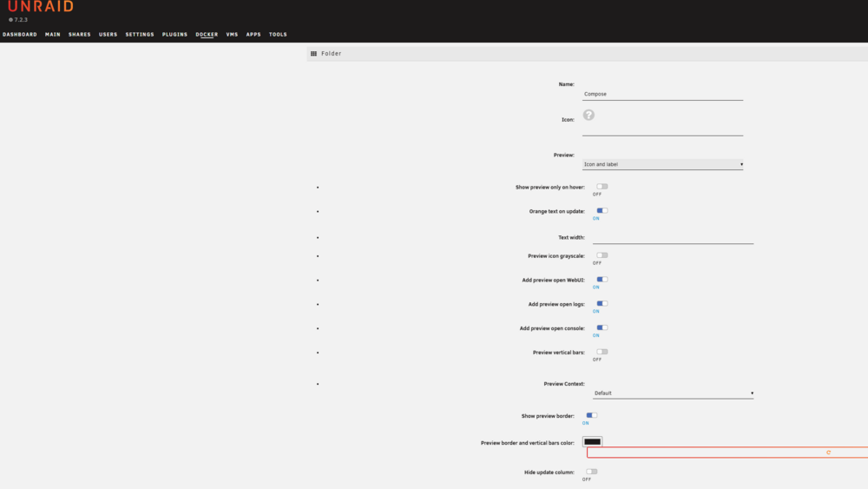Click the Folder section grid icon

click(x=314, y=54)
